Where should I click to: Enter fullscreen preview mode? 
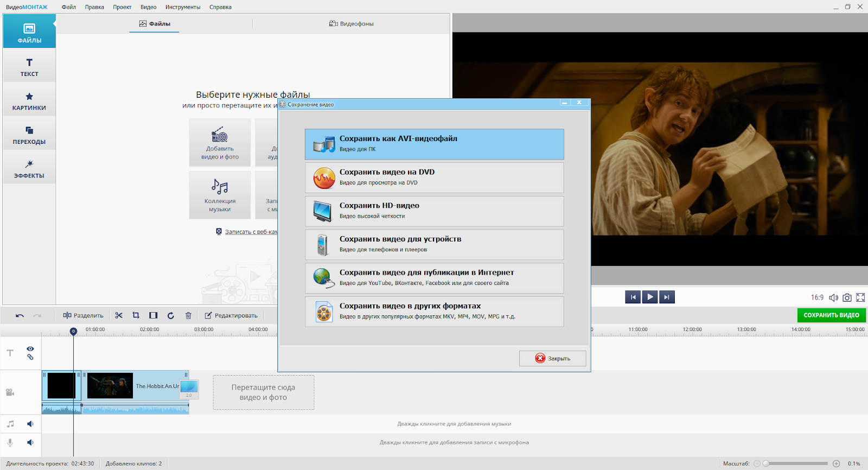point(860,297)
